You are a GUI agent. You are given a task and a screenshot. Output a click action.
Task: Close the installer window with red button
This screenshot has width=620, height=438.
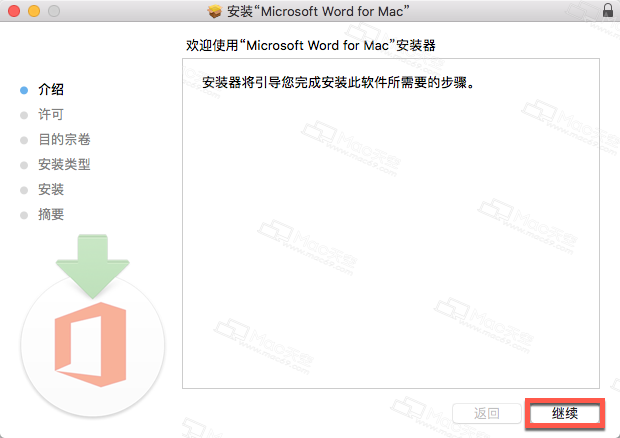[14, 11]
